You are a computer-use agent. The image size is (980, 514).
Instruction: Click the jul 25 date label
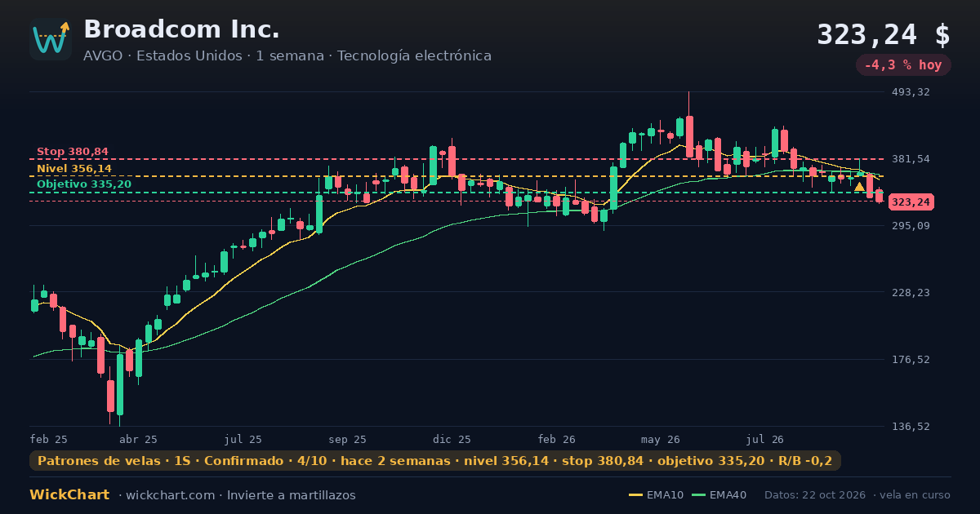243,439
